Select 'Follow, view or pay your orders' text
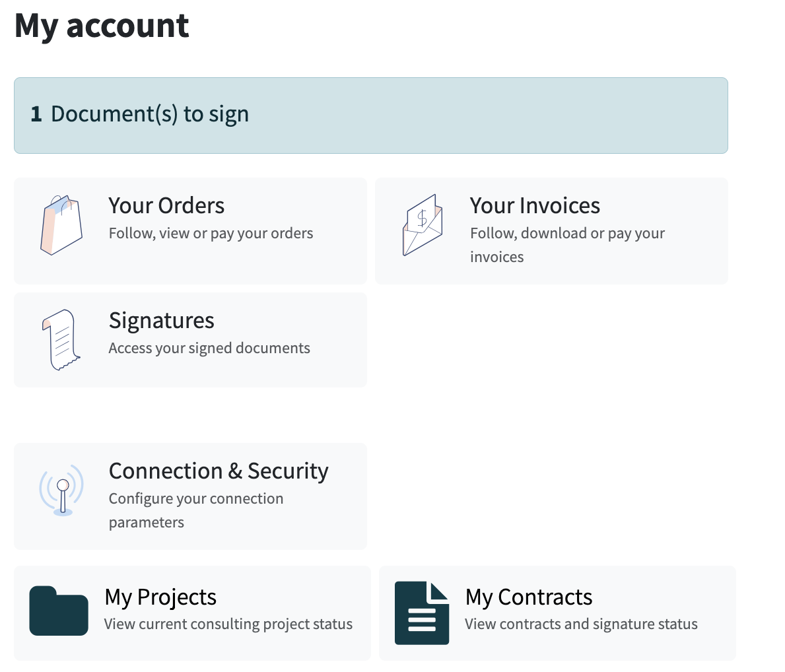 (x=211, y=234)
